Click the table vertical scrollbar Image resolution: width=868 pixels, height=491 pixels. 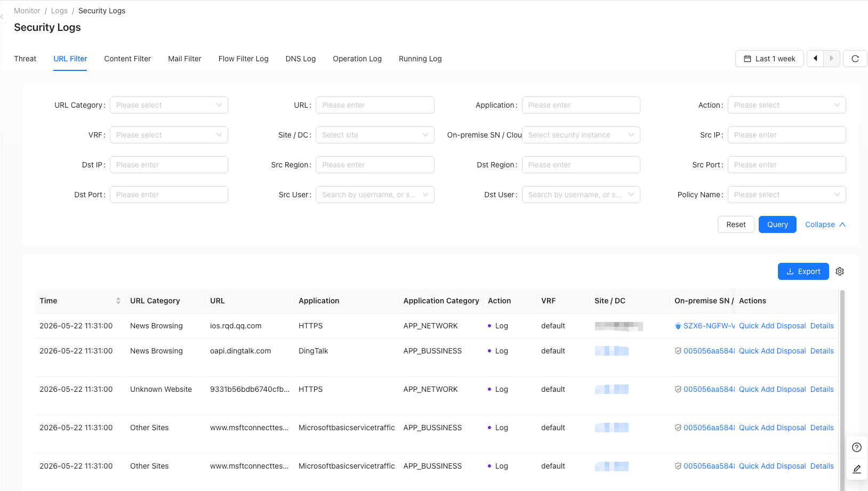pyautogui.click(x=842, y=389)
